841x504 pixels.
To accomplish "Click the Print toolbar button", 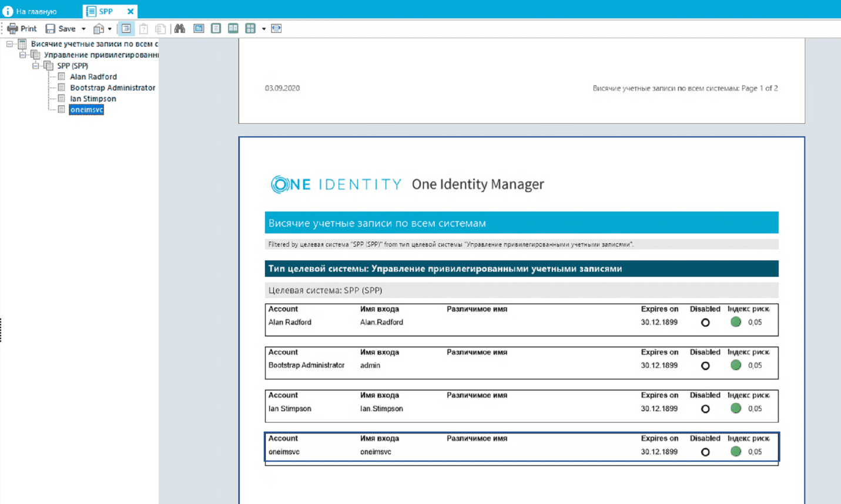I will 22,29.
